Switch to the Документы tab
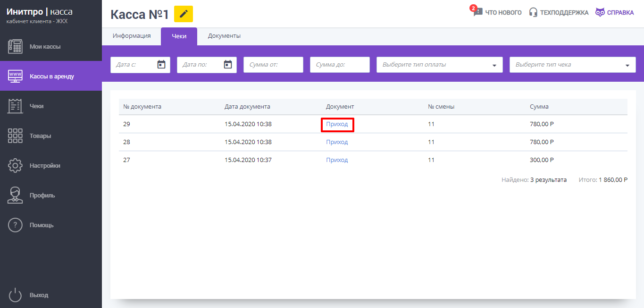 [224, 36]
